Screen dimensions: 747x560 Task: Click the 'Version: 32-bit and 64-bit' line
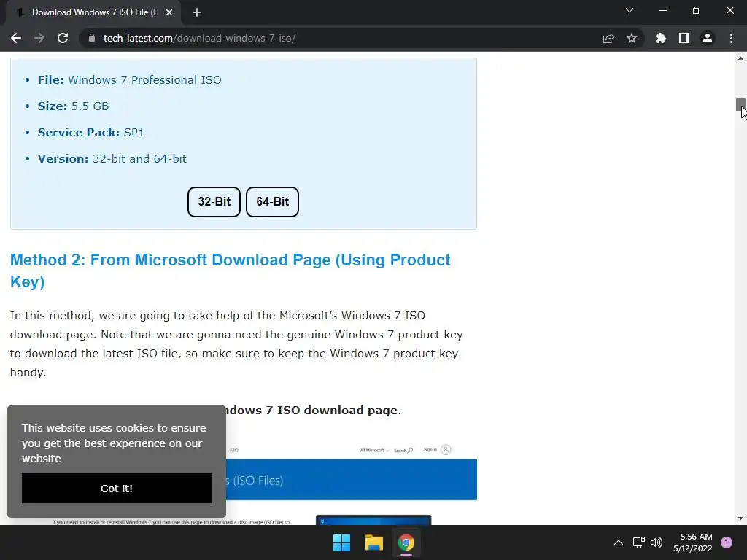112,158
